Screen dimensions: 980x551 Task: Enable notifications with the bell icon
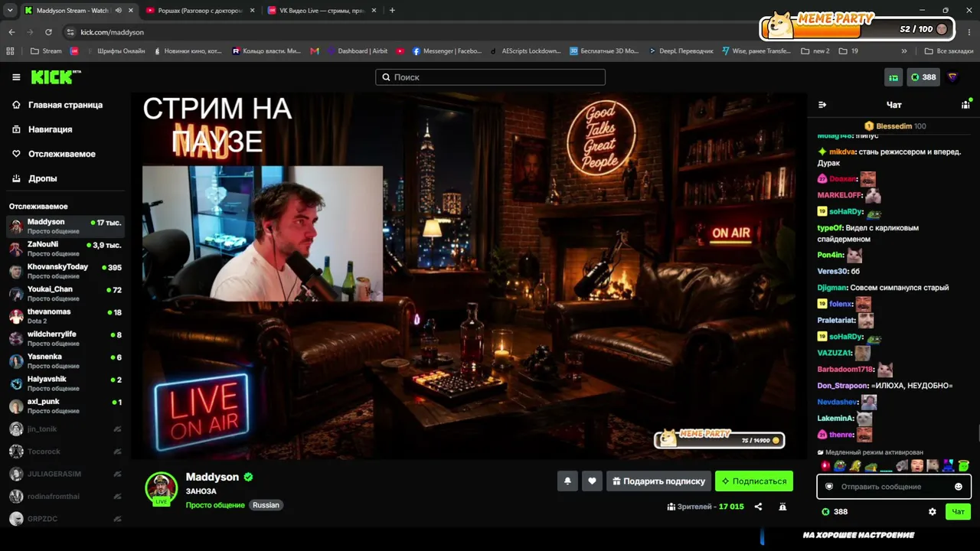pyautogui.click(x=567, y=481)
